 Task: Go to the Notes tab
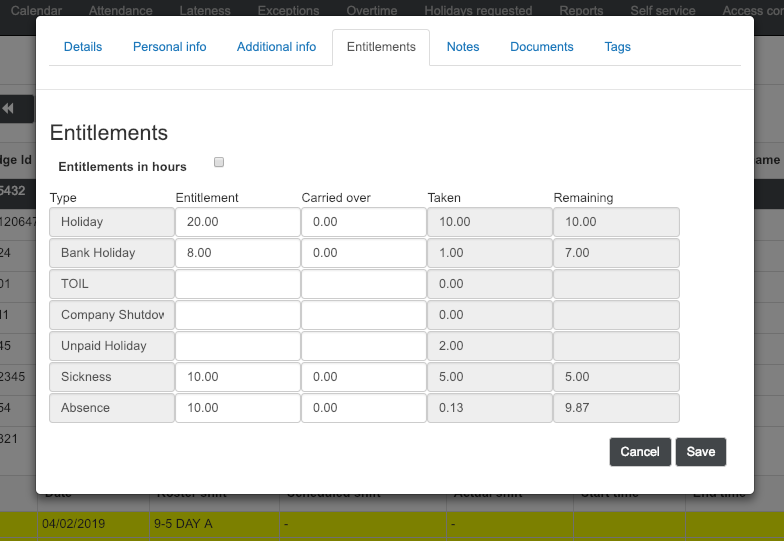click(x=463, y=47)
